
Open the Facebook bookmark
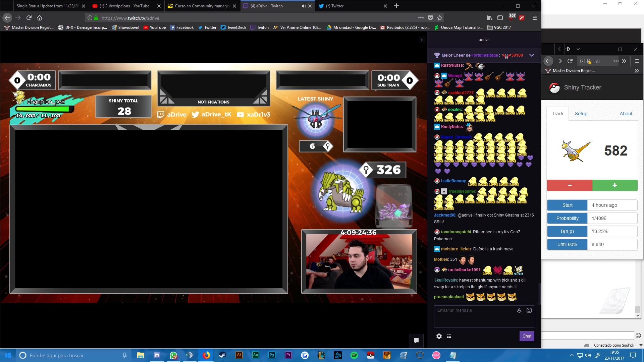point(182,27)
